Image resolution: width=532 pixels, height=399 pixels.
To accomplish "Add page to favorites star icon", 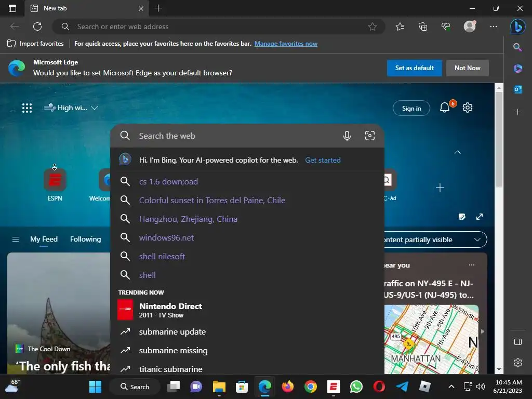I will coord(372,26).
